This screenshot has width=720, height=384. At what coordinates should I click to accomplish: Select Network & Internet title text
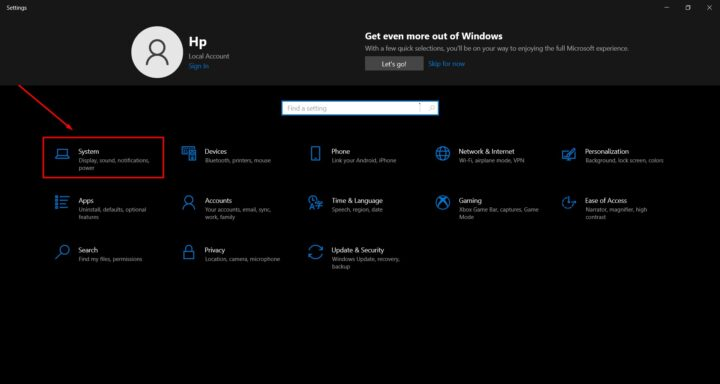(486, 151)
